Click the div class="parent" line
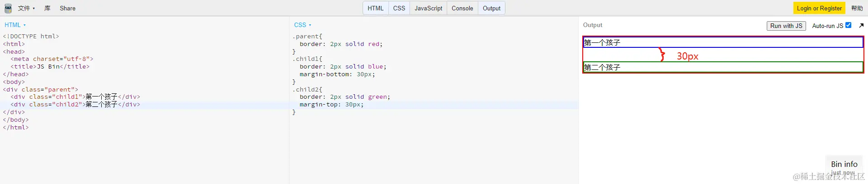This screenshot has height=184, width=868. 40,90
